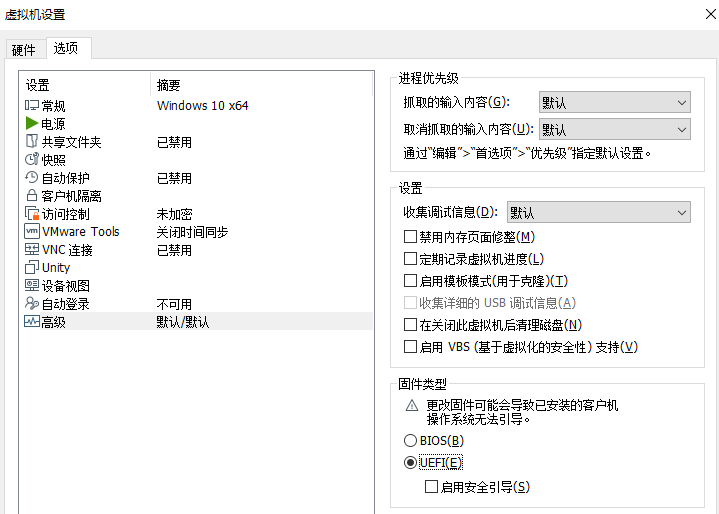Select 客户机隔离 row text
Viewport: 719px width, 514px height.
tap(72, 196)
